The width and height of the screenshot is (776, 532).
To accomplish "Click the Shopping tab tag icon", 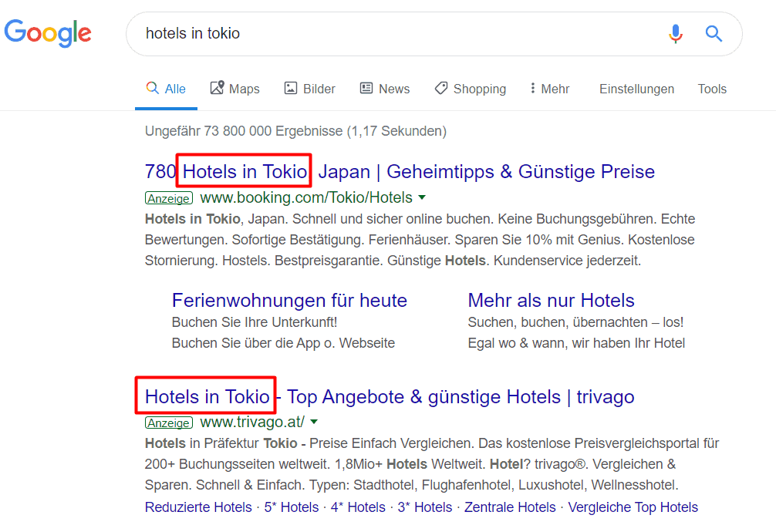I will click(x=441, y=88).
